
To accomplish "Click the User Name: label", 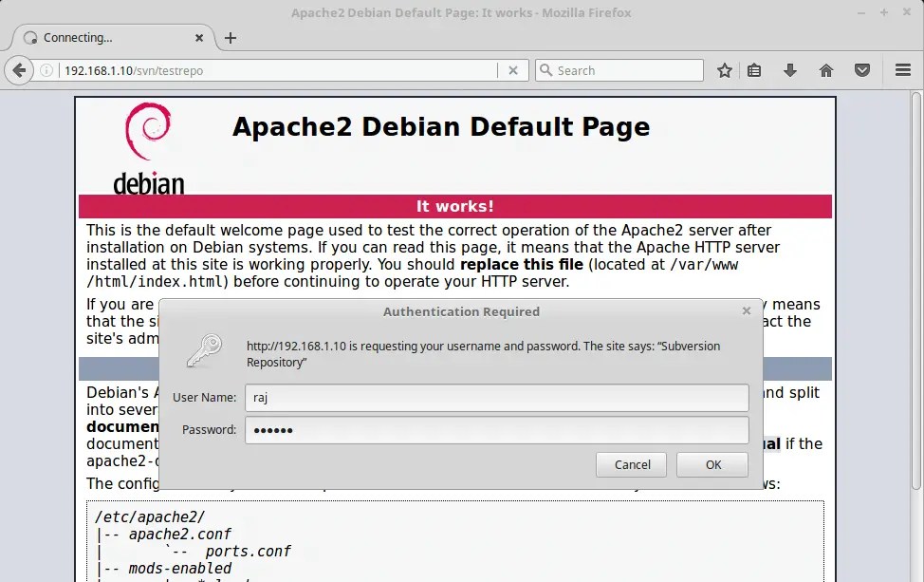I will tap(204, 398).
